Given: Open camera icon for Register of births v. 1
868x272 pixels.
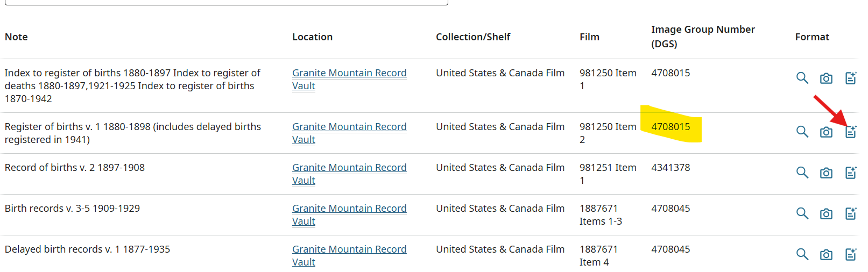Looking at the screenshot, I should click(x=826, y=132).
